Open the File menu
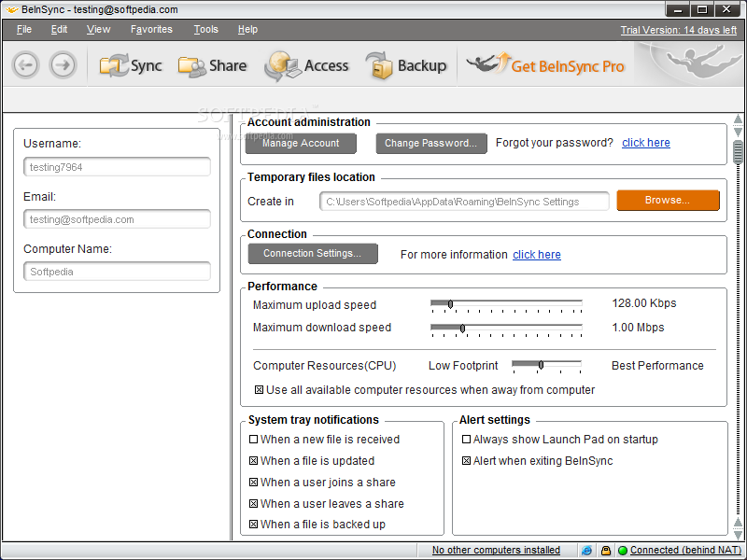Screen dimensions: 747x560 [24, 29]
